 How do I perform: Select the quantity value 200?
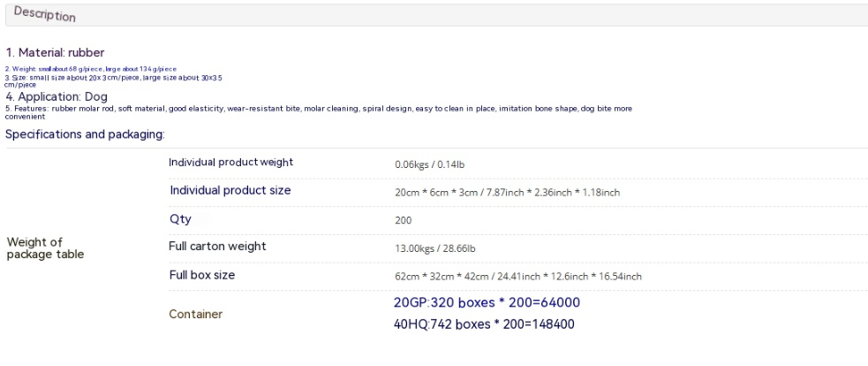point(403,220)
